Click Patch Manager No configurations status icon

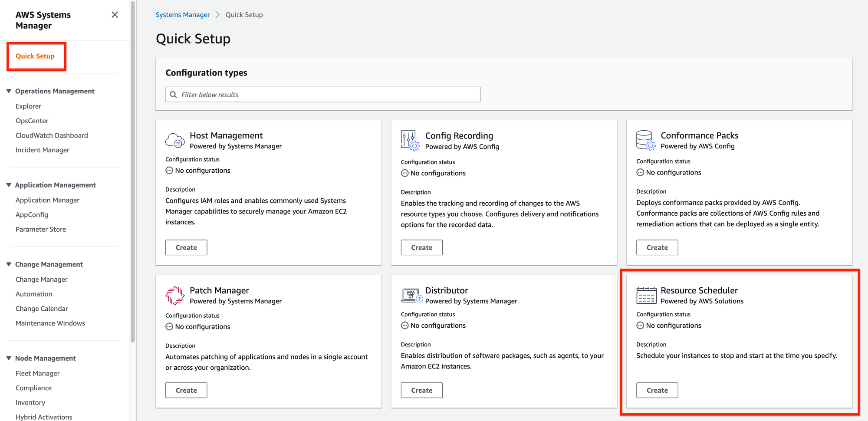(x=169, y=327)
